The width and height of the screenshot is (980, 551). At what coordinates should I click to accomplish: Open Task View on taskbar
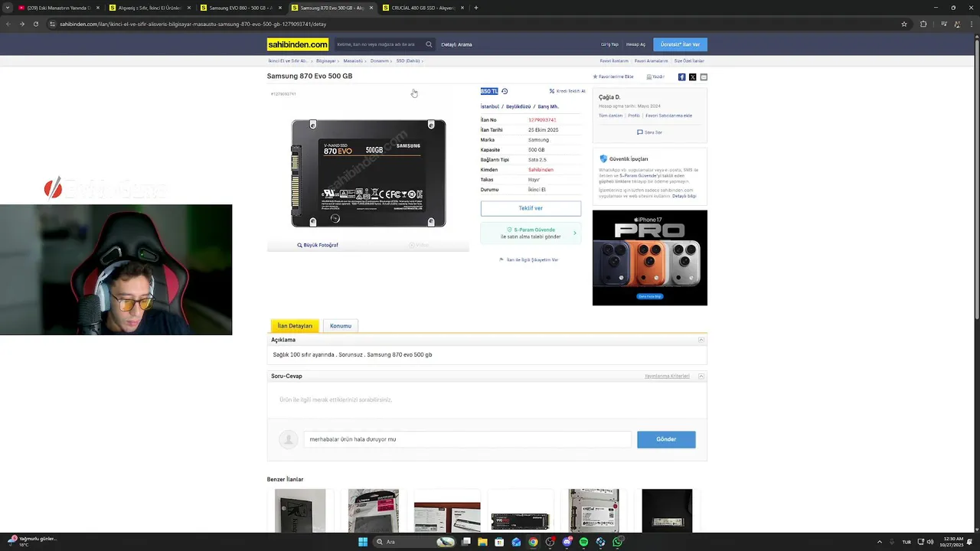coord(465,542)
